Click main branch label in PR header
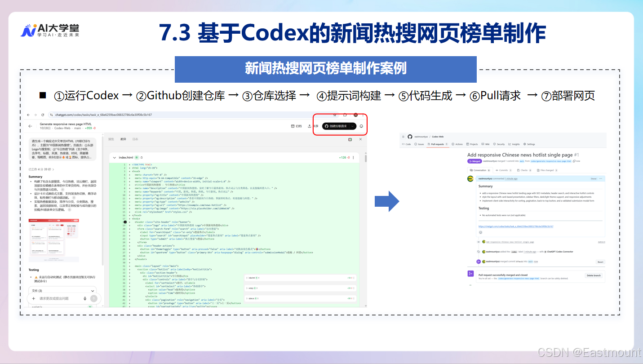This screenshot has height=364, width=643. coord(522,161)
